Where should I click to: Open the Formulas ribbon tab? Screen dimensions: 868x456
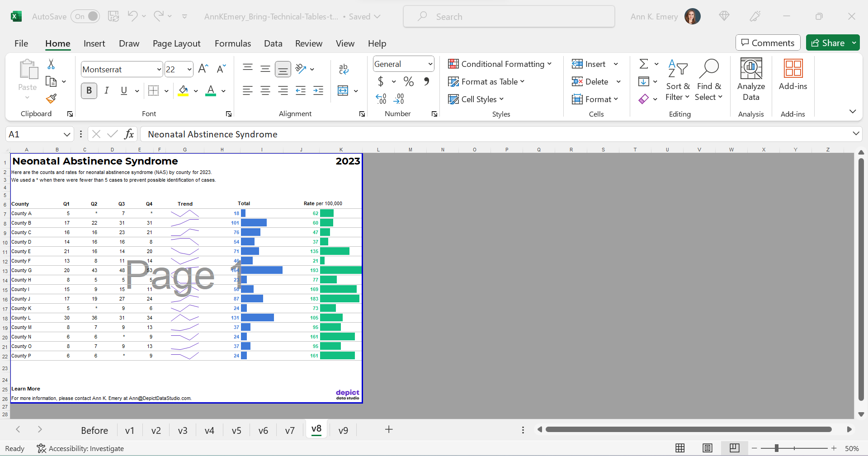(233, 43)
